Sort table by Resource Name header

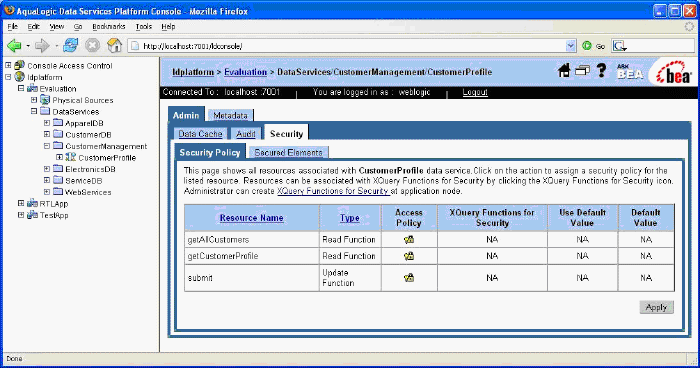[251, 218]
